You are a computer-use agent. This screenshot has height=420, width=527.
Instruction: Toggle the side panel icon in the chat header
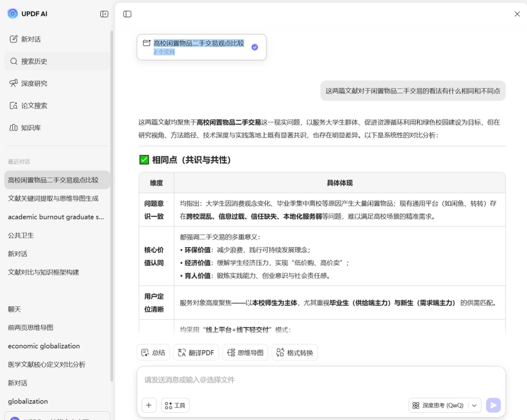128,14
